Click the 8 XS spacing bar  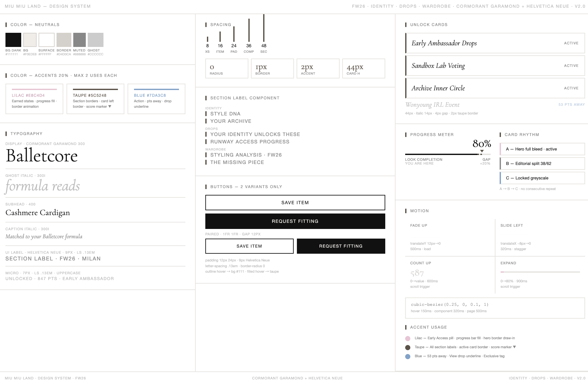pyautogui.click(x=208, y=39)
